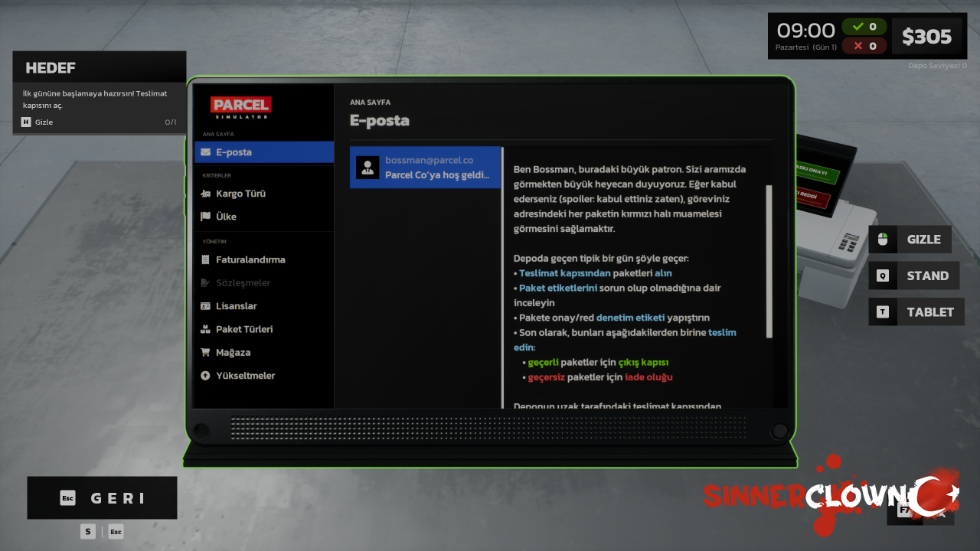Click the ANA SAYFA breadcrumb text

click(x=371, y=103)
